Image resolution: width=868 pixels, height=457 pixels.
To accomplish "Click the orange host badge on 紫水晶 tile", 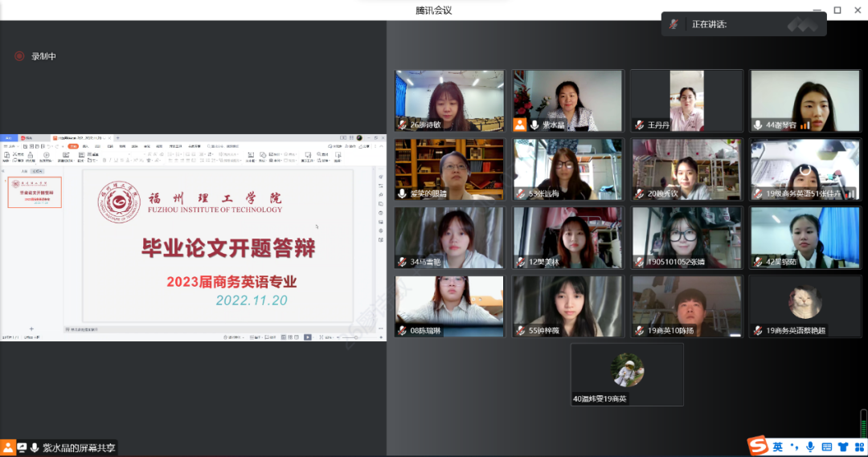I will pyautogui.click(x=519, y=124).
